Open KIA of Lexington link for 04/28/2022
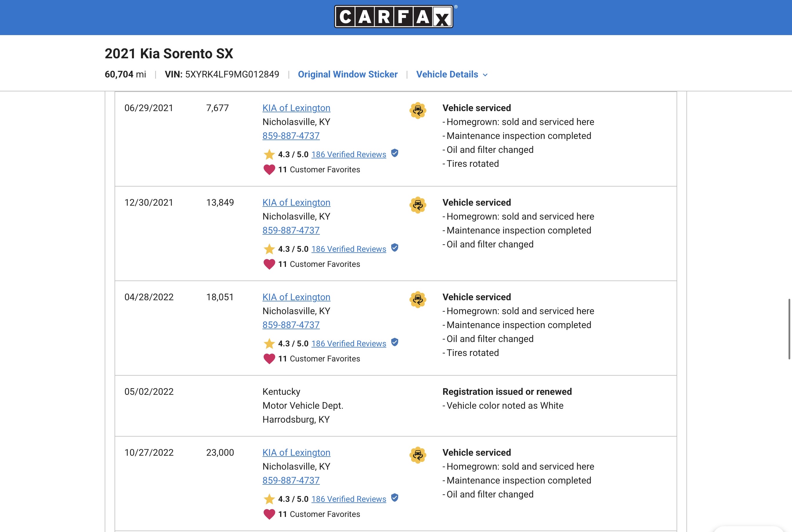The height and width of the screenshot is (532, 792). 296,297
